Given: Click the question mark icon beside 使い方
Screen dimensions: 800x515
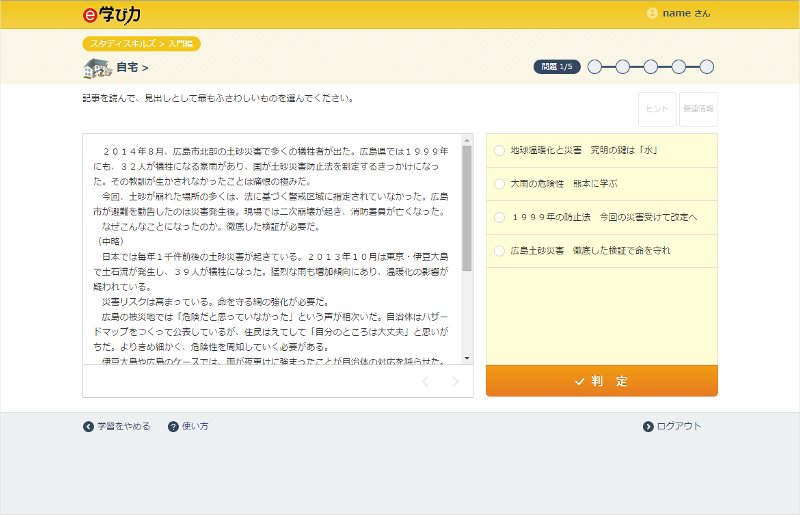Looking at the screenshot, I should (173, 426).
